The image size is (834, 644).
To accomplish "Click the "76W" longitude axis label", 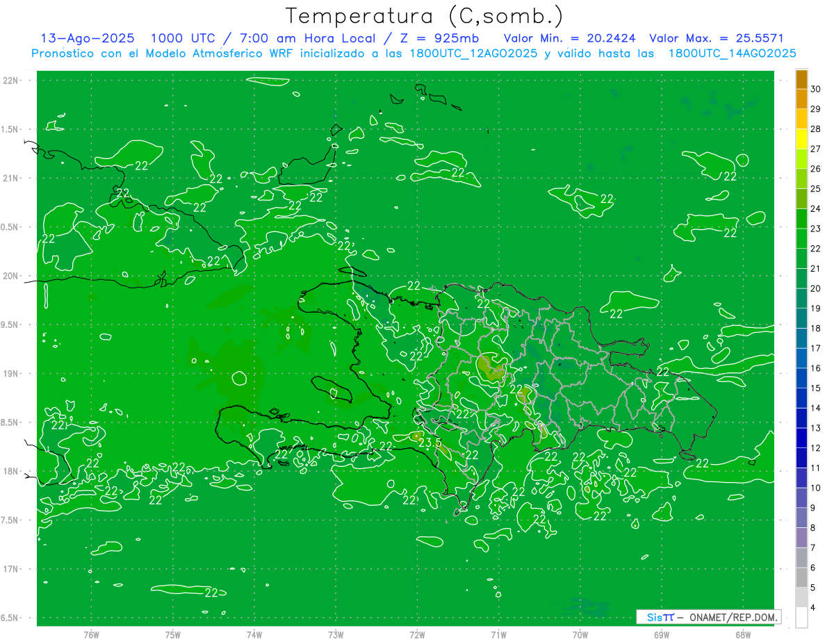I will [x=91, y=635].
